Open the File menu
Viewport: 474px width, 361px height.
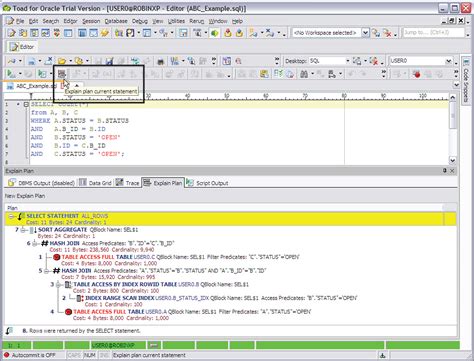[20, 21]
